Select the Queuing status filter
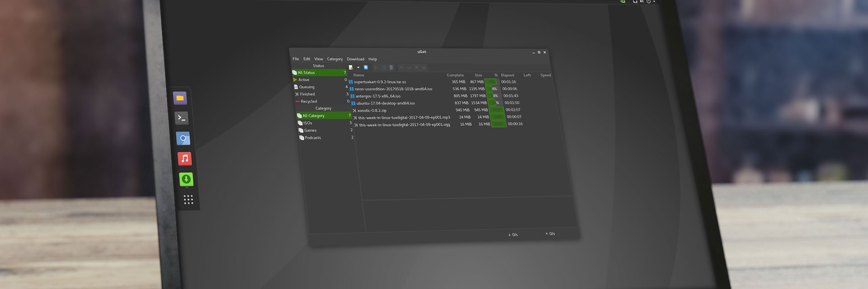Image resolution: width=868 pixels, height=289 pixels. tap(321, 87)
